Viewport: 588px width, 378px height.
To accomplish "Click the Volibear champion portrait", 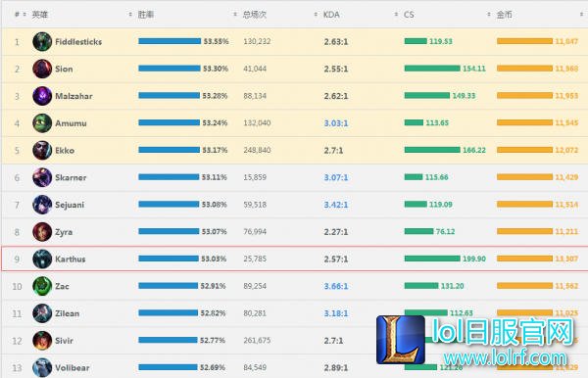I will coord(42,368).
